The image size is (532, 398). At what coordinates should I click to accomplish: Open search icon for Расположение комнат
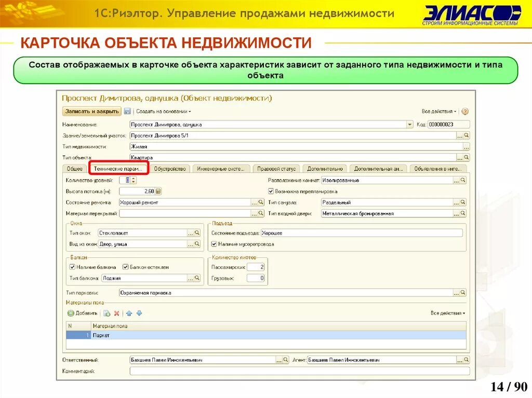[463, 180]
